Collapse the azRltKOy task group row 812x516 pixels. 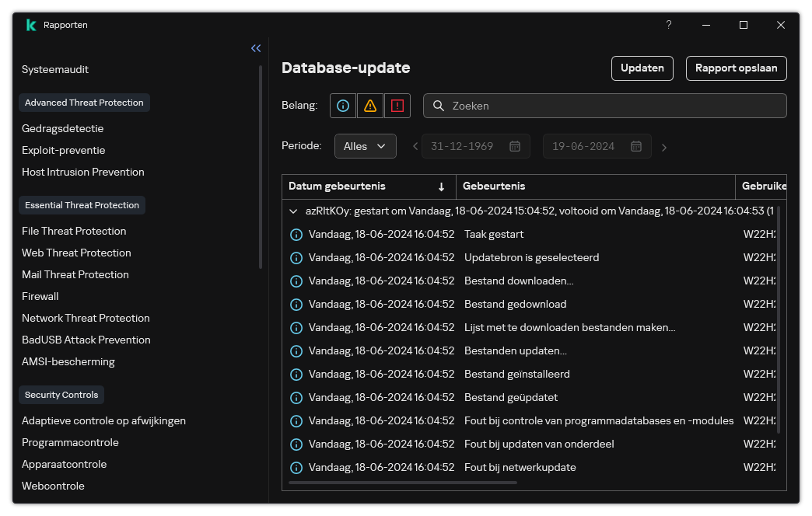click(x=293, y=211)
